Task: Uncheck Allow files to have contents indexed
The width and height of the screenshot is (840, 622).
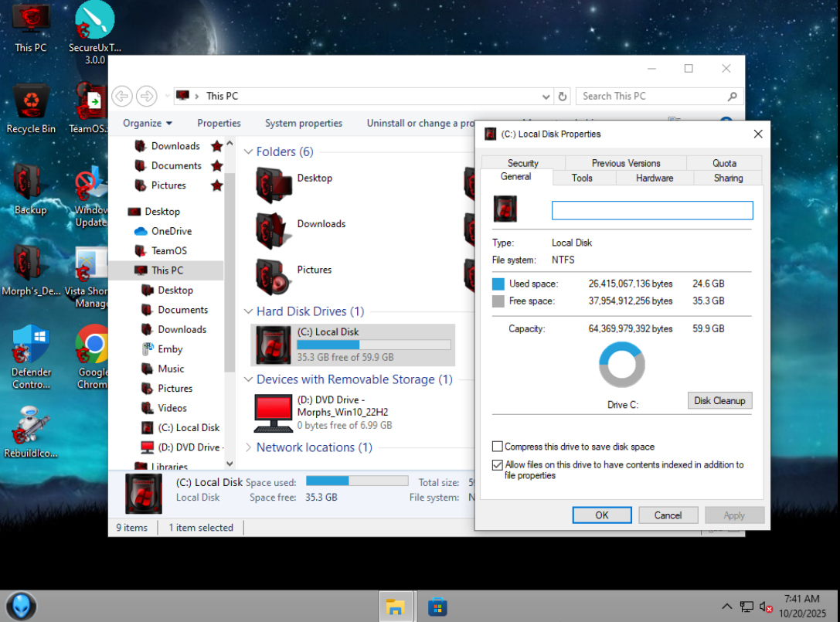Action: [x=497, y=464]
